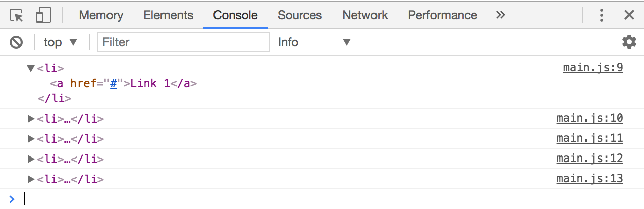Open console settings gear icon
Viewport: 644px width, 209px height.
[629, 42]
